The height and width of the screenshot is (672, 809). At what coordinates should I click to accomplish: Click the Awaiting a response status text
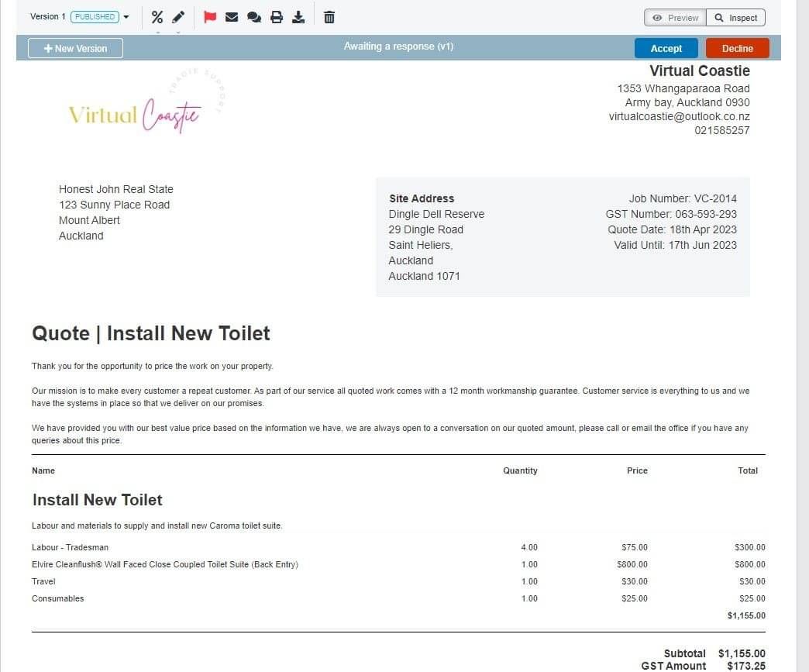coord(398,47)
